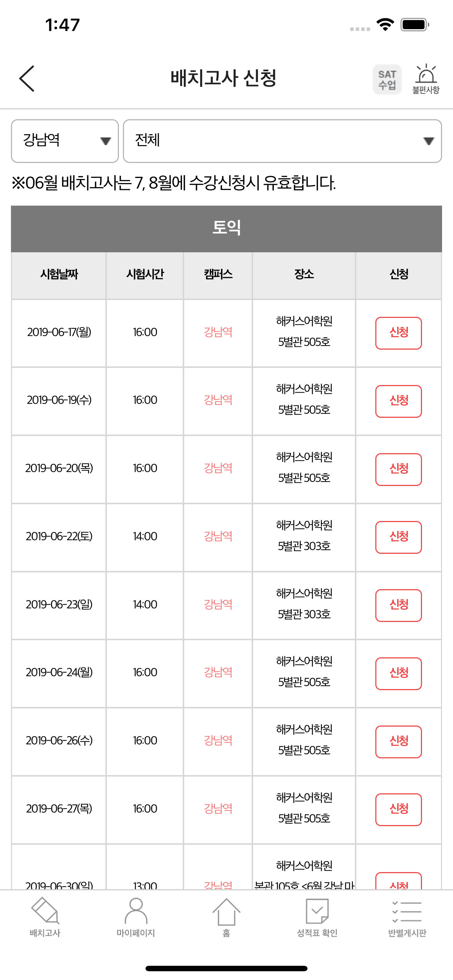Click the arrow on the 전체 dropdown

click(x=429, y=141)
